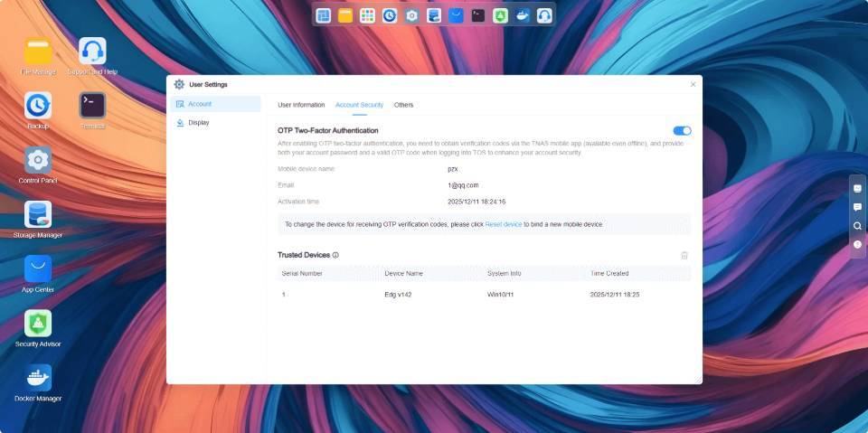
Task: Open Docker Manager whale in top dock
Action: pos(523,15)
